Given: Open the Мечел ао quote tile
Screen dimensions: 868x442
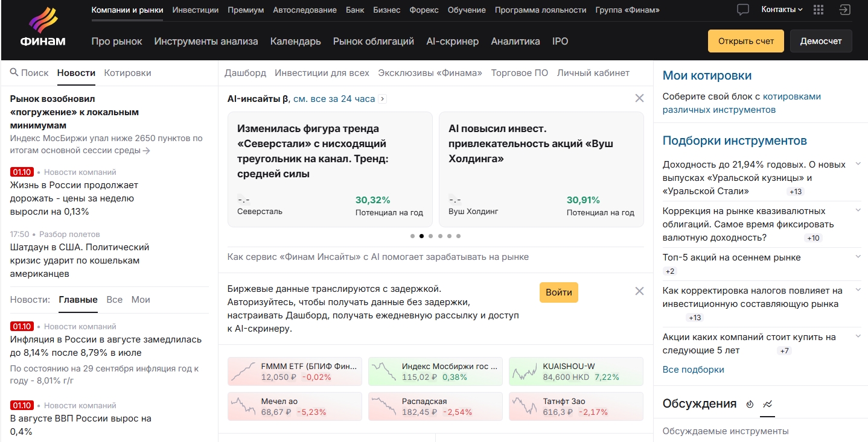Looking at the screenshot, I should 295,406.
